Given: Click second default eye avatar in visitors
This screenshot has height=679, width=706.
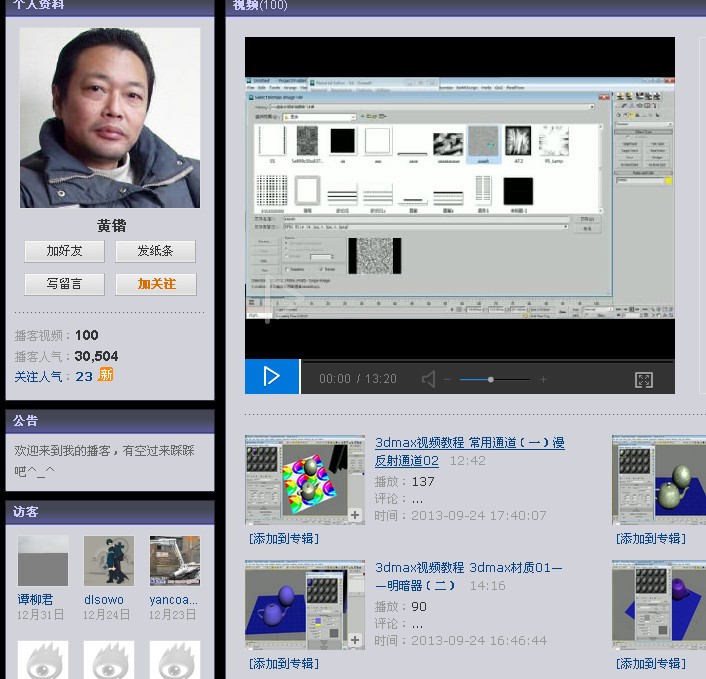Looking at the screenshot, I should 109,660.
